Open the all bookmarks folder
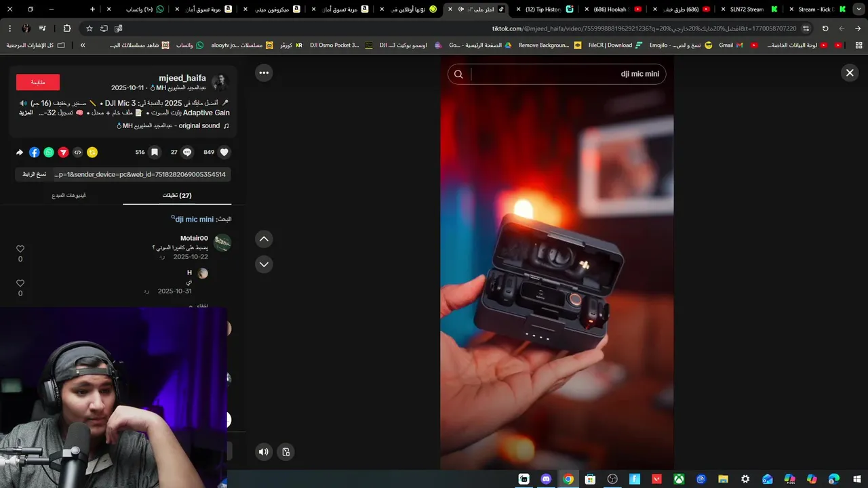 pos(36,45)
